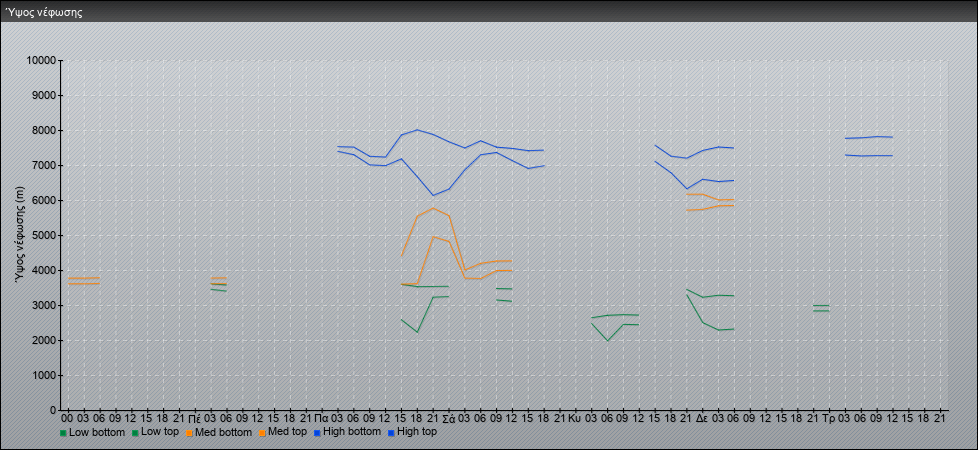
Task: Click the orange Med top legend swatch
Action: pos(262,433)
